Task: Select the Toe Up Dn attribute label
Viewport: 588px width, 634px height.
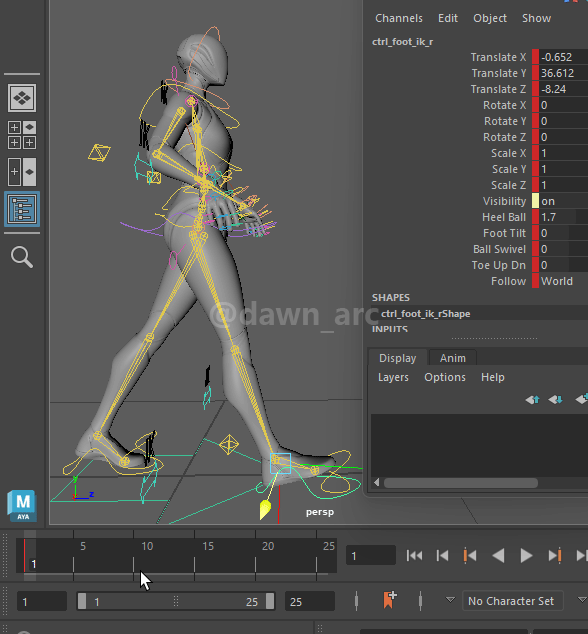Action: 499,265
